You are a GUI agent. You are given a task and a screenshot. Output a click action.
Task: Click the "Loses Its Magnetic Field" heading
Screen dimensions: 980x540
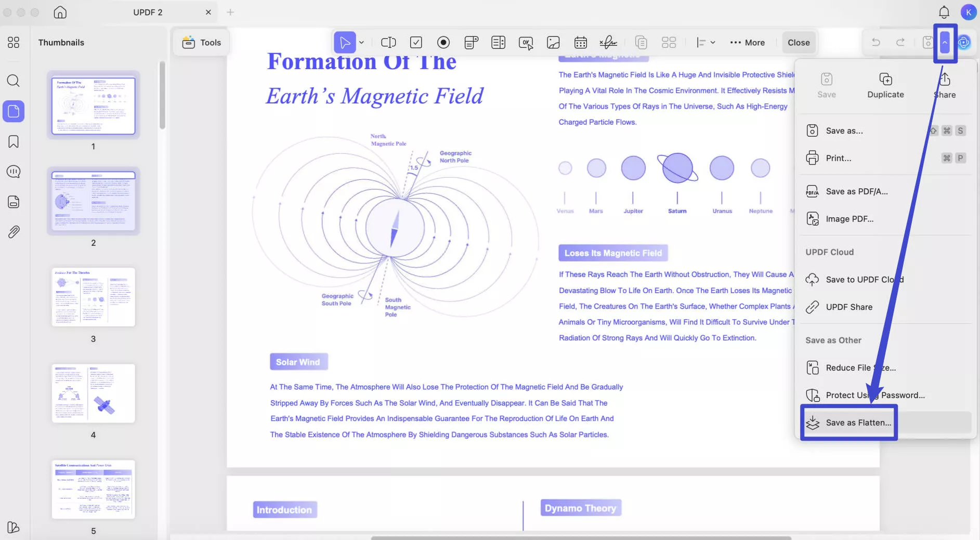click(x=613, y=253)
